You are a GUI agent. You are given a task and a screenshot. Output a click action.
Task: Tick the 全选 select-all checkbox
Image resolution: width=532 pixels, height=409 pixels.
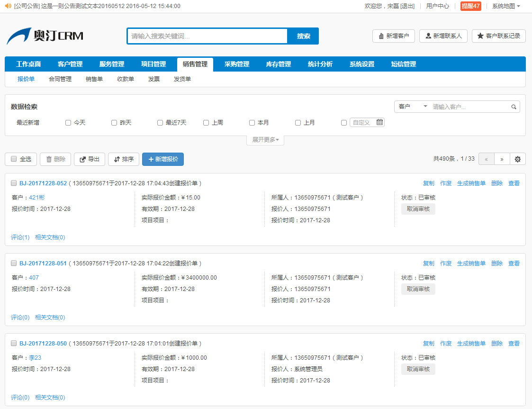(14, 159)
